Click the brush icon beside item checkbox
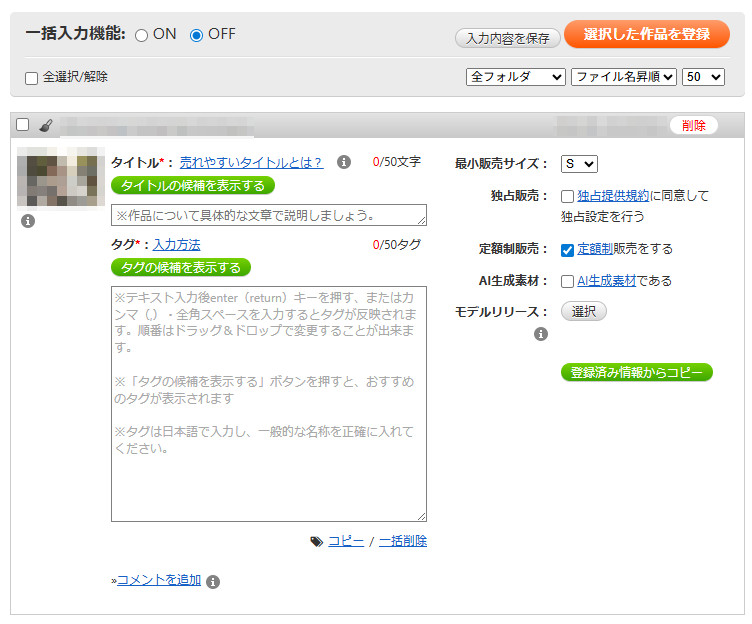Screen dimensions: 752x624 point(46,126)
